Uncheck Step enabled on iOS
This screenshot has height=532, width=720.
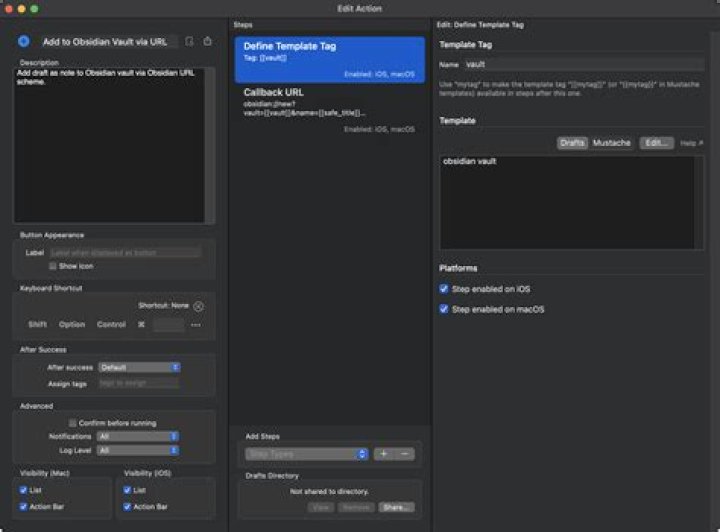[x=444, y=289]
